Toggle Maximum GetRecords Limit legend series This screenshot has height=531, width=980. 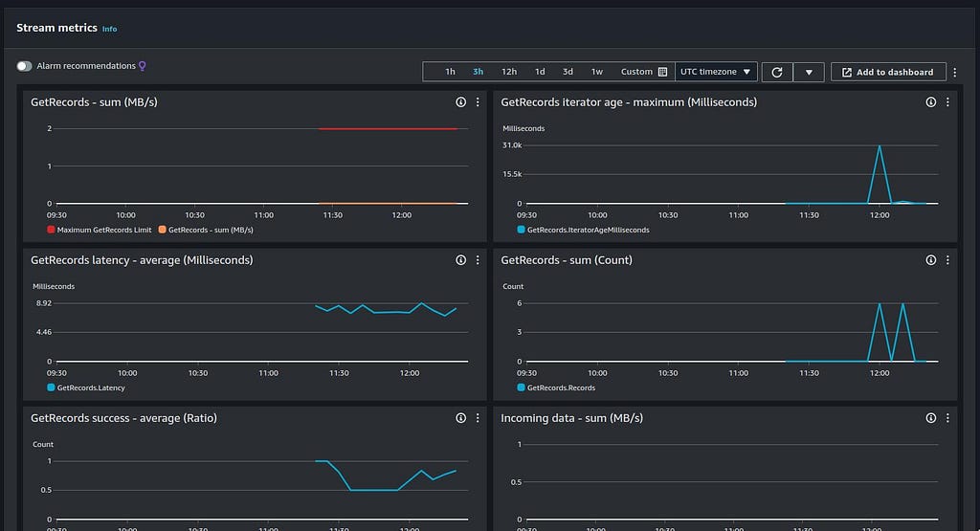click(x=100, y=230)
